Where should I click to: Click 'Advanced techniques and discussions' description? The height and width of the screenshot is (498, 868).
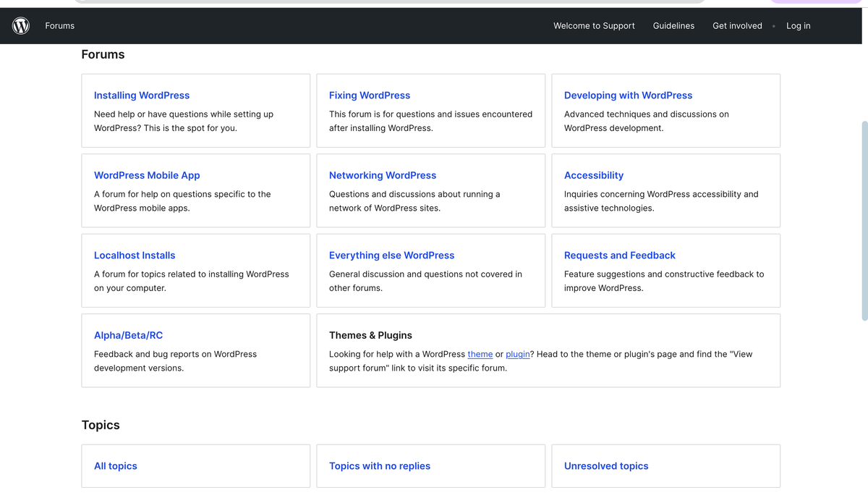[x=647, y=121]
